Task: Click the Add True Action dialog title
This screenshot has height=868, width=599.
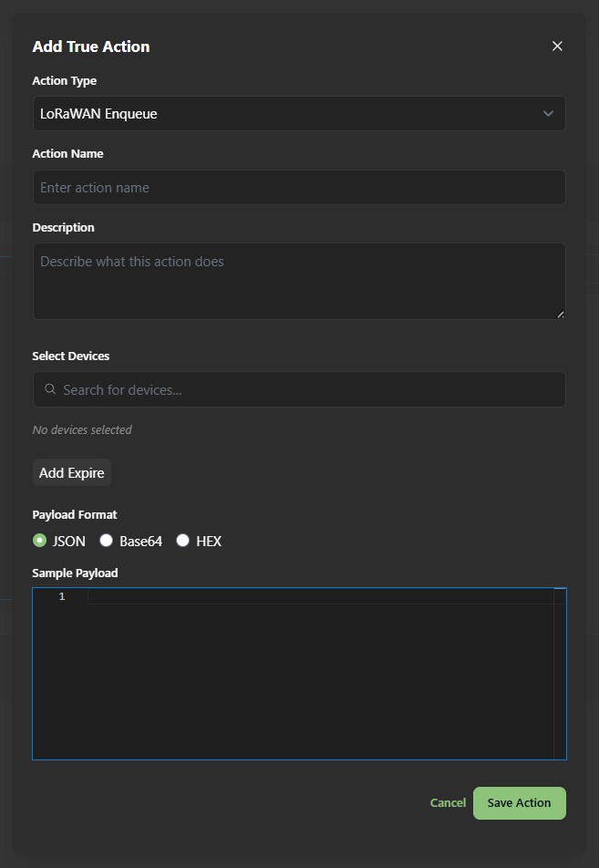Action: (x=90, y=46)
